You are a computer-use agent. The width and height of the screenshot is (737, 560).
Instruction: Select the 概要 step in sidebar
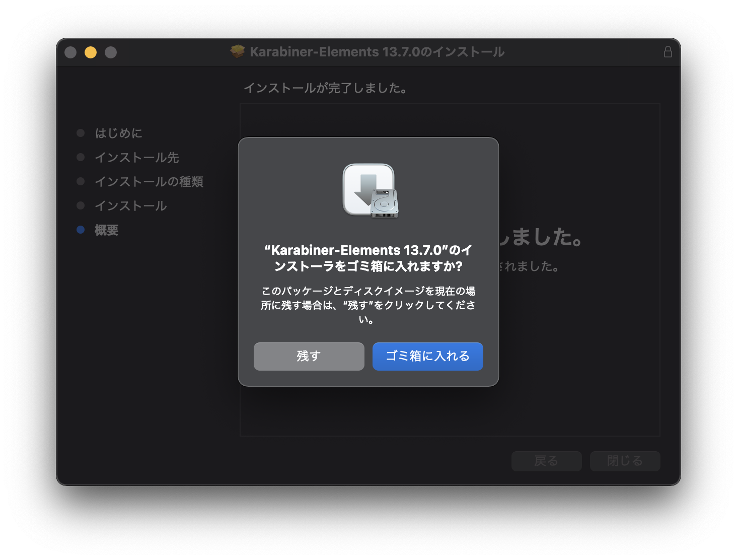[x=98, y=230]
